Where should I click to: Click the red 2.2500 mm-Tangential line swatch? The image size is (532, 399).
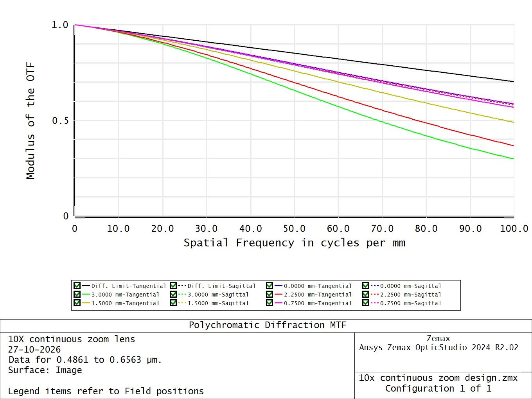(x=279, y=295)
